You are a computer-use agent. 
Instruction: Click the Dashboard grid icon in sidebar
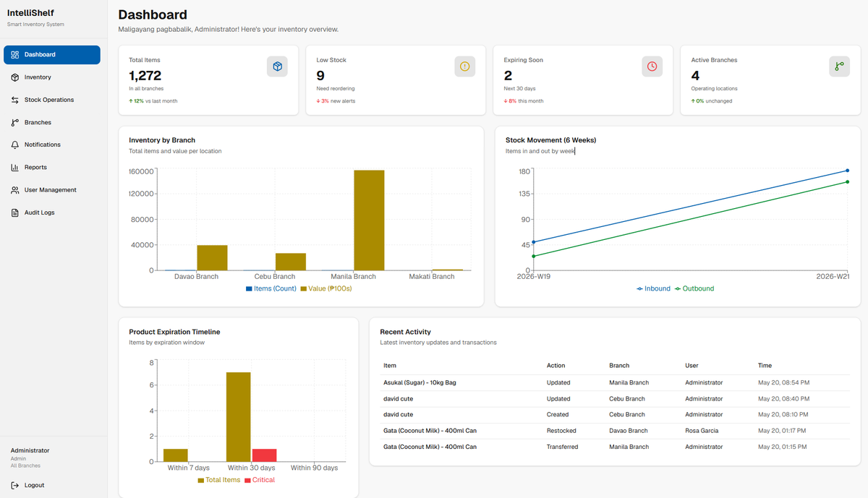[x=15, y=55]
